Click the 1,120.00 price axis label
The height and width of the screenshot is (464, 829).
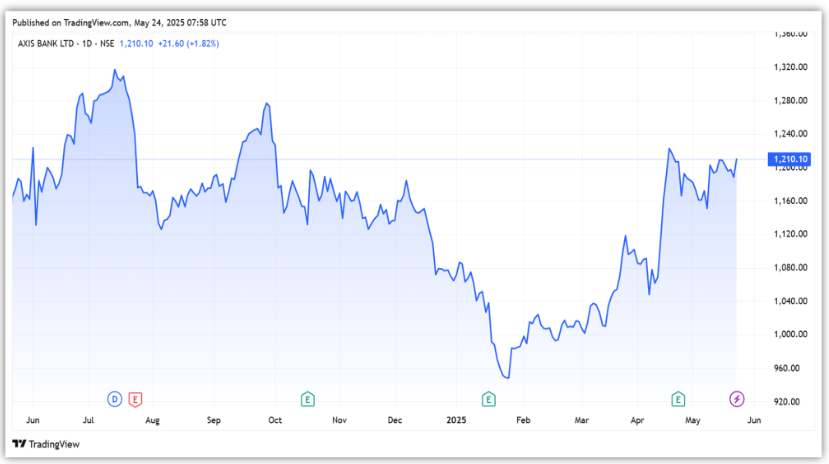(791, 234)
